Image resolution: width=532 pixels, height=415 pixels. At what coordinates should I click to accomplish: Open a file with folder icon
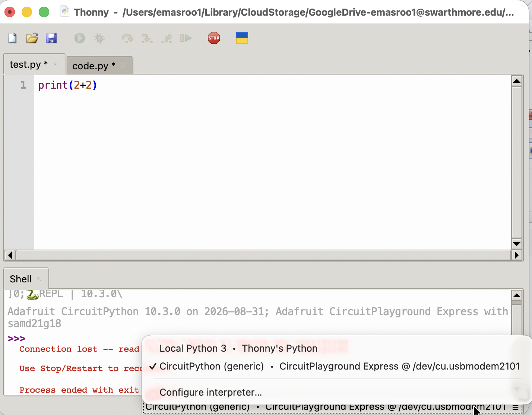[x=32, y=38]
